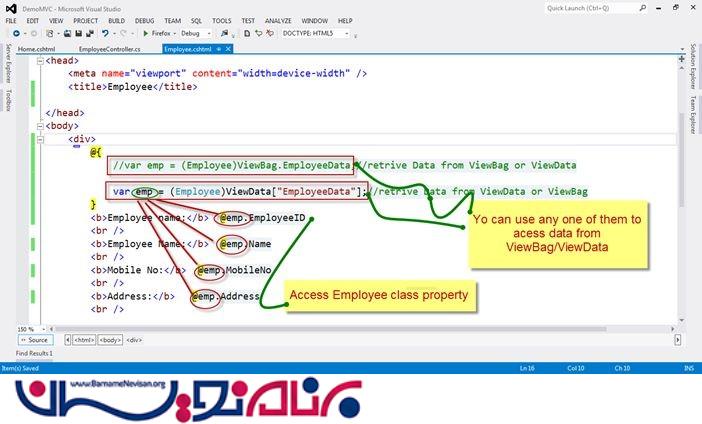Open the New Project dropdown arrow
Screen dimensions: 702x424
58,33
